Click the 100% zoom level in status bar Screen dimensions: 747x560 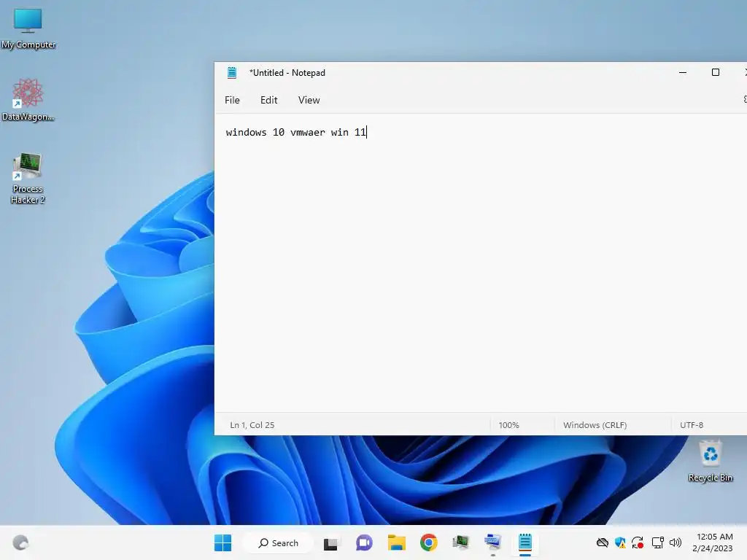click(508, 425)
